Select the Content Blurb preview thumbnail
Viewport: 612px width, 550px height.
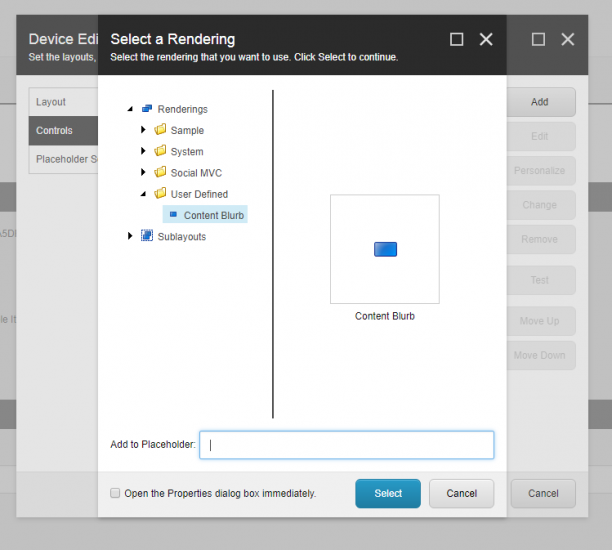385,249
